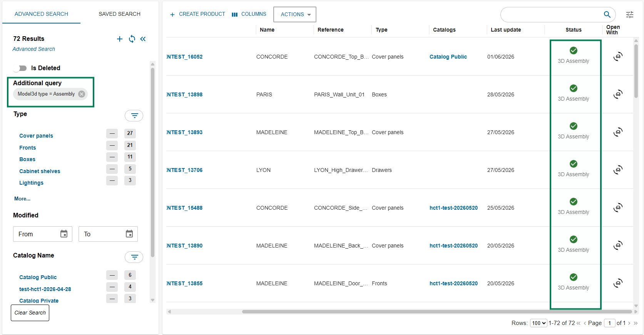Image resolution: width=644 pixels, height=335 pixels.
Task: Select the PARIS_Wall_Unit_01 reference cell
Action: (339, 94)
